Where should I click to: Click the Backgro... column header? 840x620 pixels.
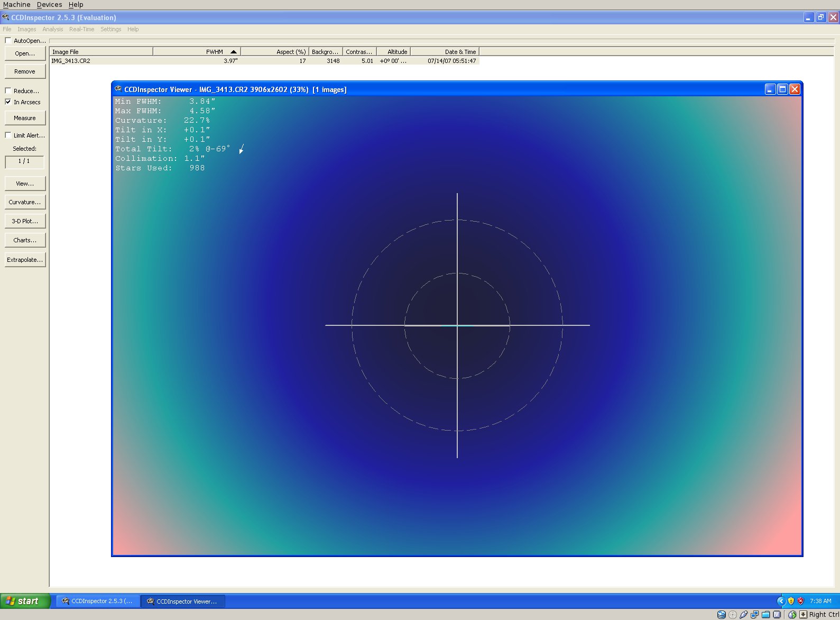coord(326,52)
